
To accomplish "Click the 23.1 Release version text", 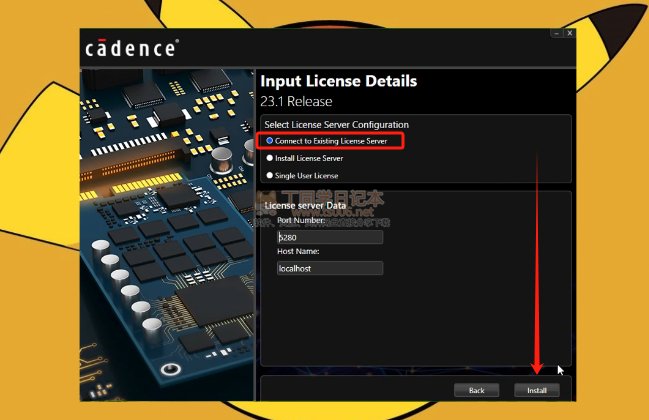I will [296, 101].
